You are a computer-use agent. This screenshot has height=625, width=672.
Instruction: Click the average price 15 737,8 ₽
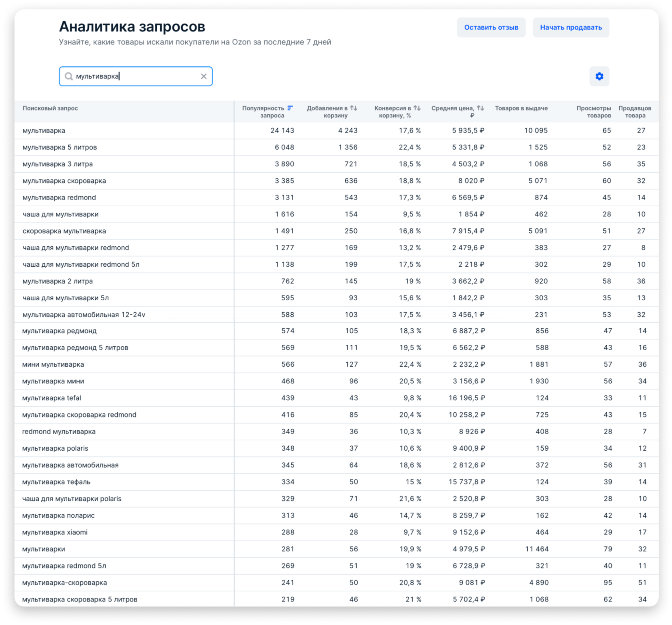pos(466,482)
